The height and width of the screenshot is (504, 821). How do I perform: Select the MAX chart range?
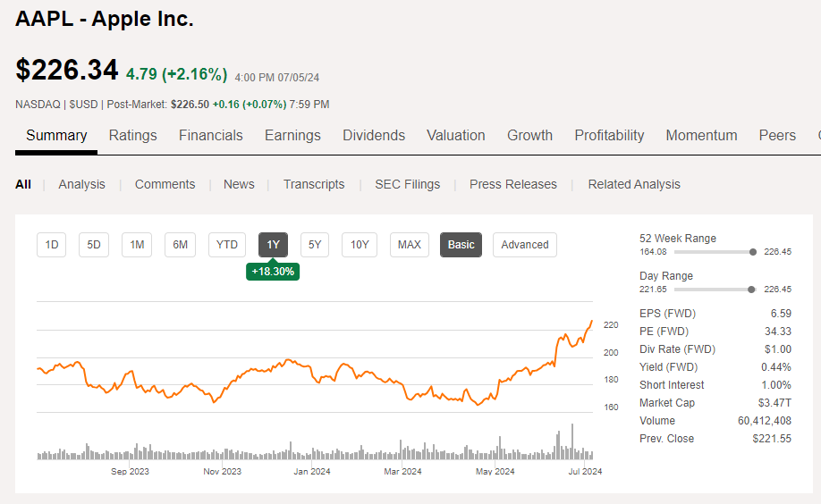coord(410,245)
